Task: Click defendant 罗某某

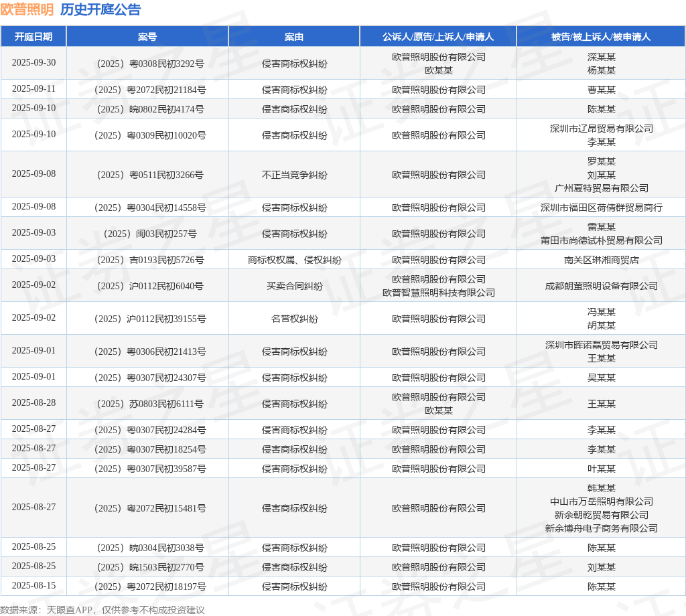Action: [601, 161]
